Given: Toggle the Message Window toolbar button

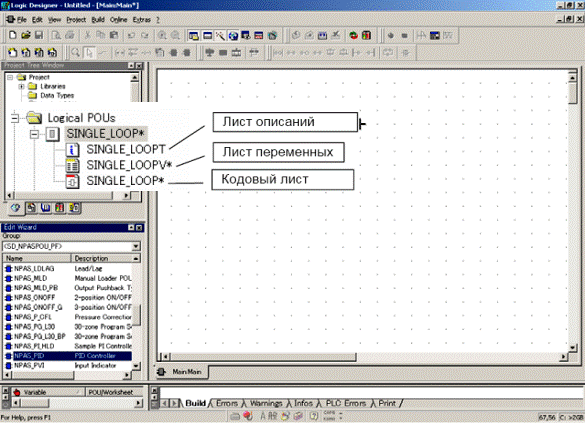Looking at the screenshot, I should pos(207,35).
